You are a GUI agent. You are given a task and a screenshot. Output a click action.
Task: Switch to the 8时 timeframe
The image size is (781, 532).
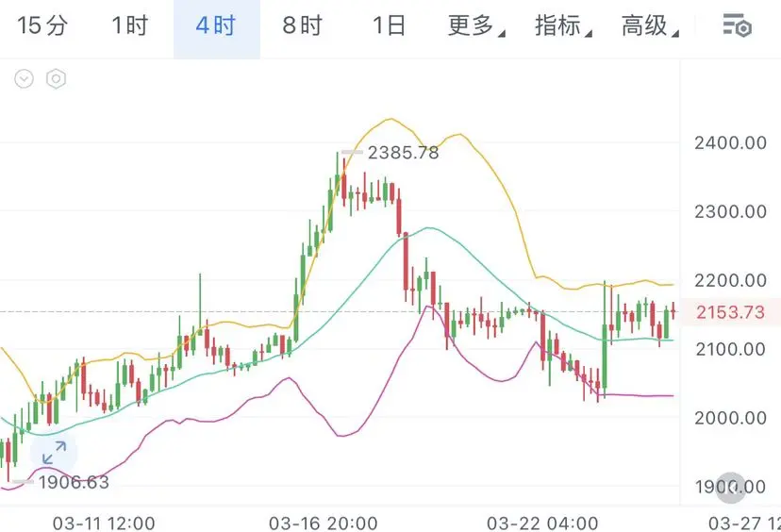[303, 25]
